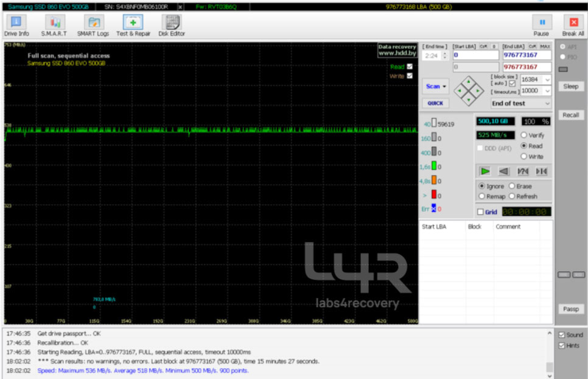The height and width of the screenshot is (379, 588).
Task: Open the Scan dropdown menu
Action: (436, 87)
